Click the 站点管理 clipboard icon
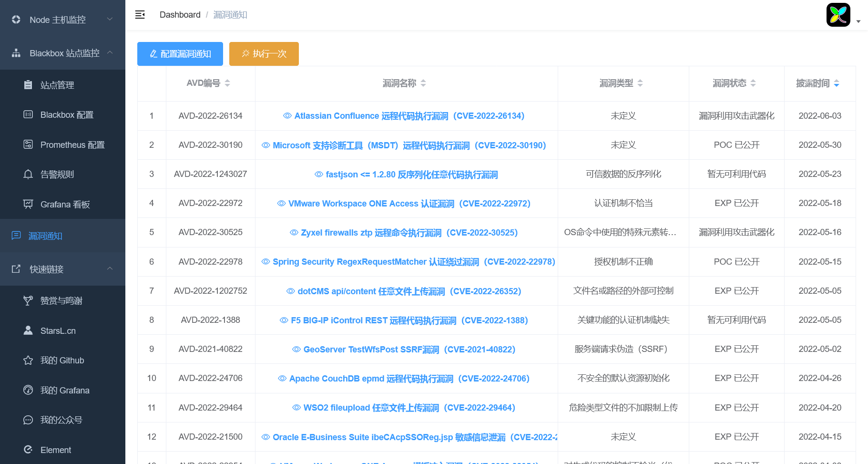 click(28, 85)
